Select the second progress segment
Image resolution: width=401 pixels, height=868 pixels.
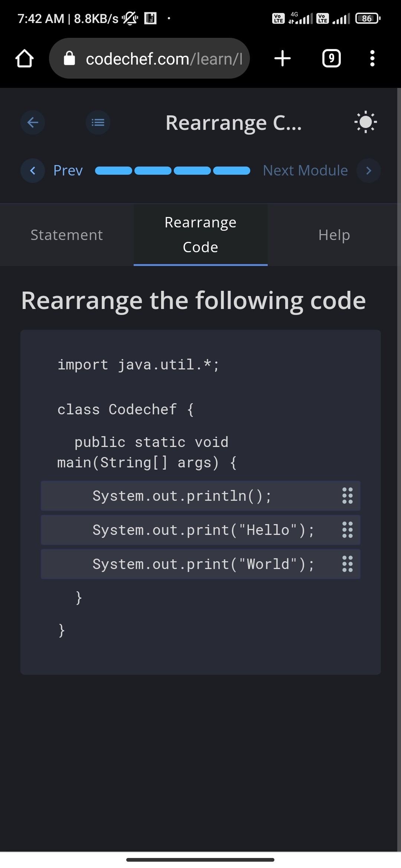[153, 171]
